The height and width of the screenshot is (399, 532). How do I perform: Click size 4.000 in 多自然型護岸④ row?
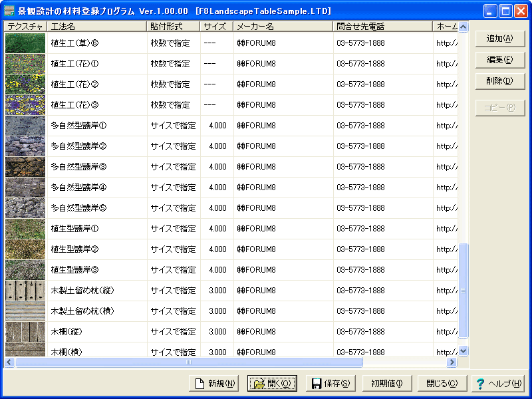pyautogui.click(x=218, y=188)
